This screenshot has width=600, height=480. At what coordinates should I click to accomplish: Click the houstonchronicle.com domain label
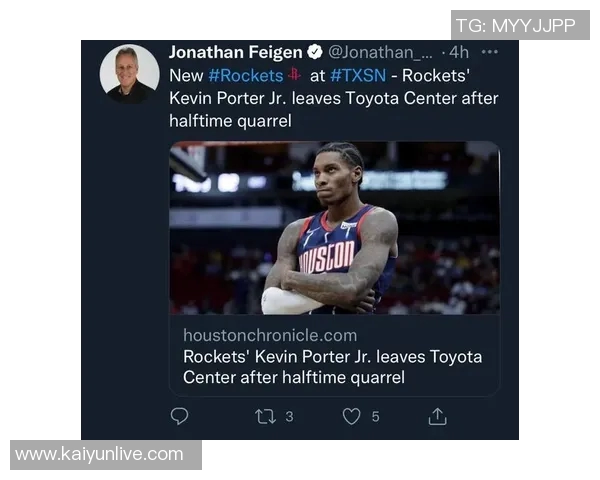(x=270, y=335)
